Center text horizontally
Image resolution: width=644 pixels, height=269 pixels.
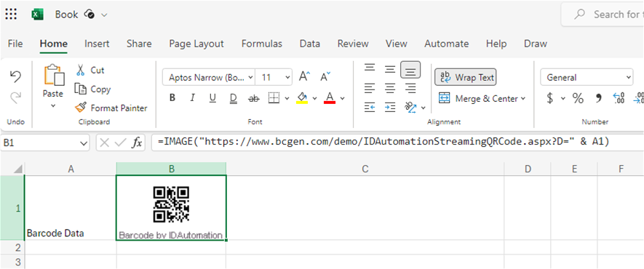coord(390,88)
